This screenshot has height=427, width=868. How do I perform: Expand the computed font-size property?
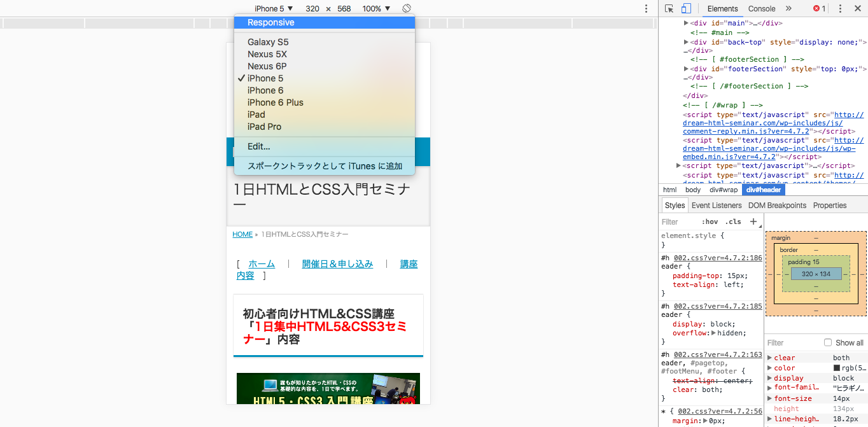(769, 398)
